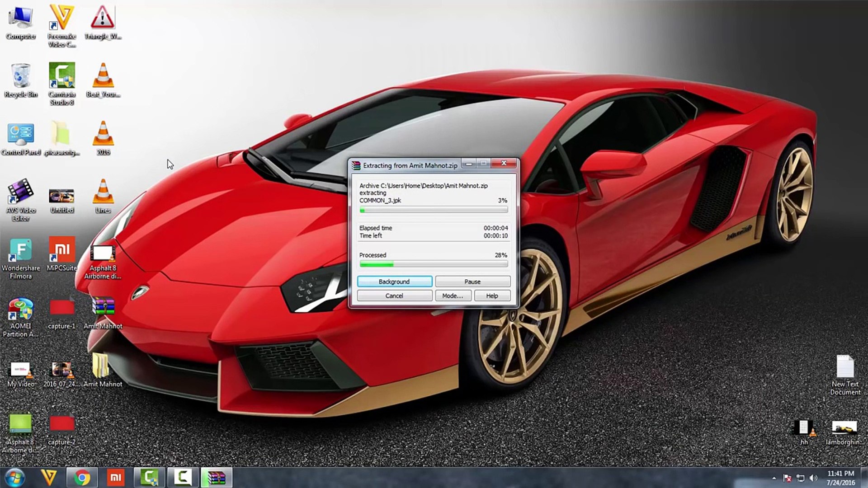
Task: Open the Mode... options button
Action: pyautogui.click(x=453, y=296)
